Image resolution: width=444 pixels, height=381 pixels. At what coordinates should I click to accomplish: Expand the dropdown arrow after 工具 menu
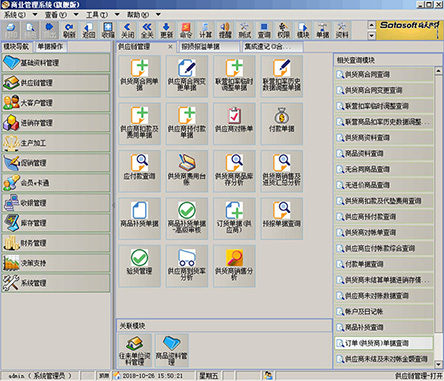click(117, 15)
